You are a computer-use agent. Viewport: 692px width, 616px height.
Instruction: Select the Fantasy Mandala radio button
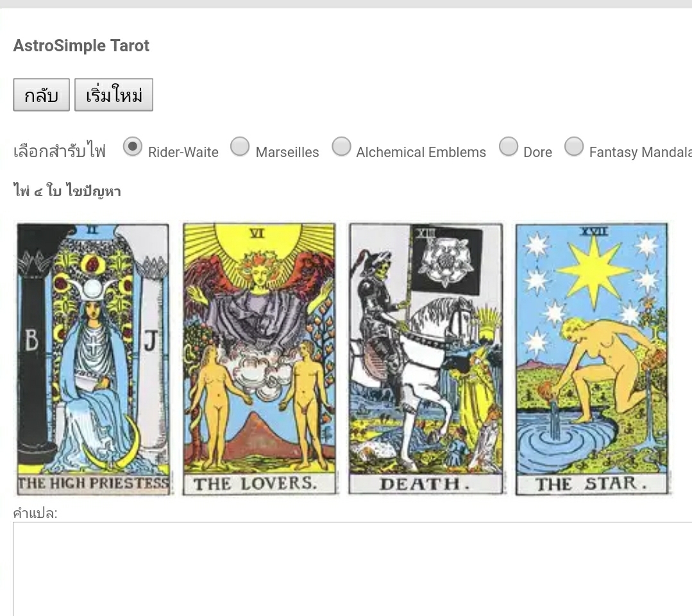pos(574,146)
